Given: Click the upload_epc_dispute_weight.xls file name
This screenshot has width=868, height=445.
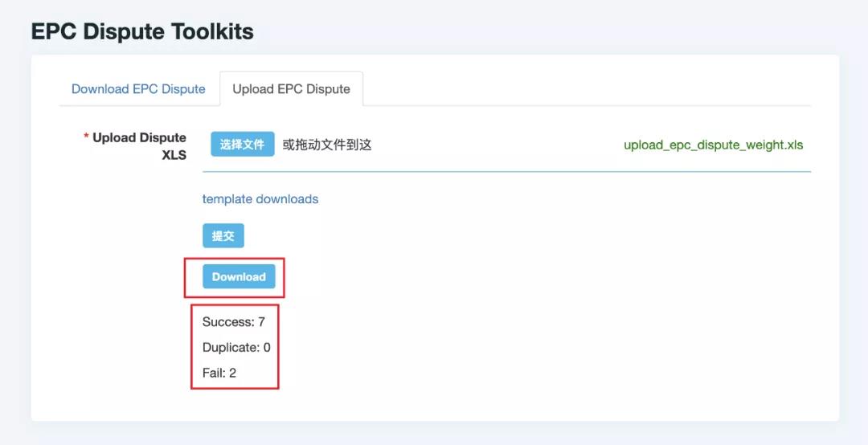Looking at the screenshot, I should click(x=713, y=145).
